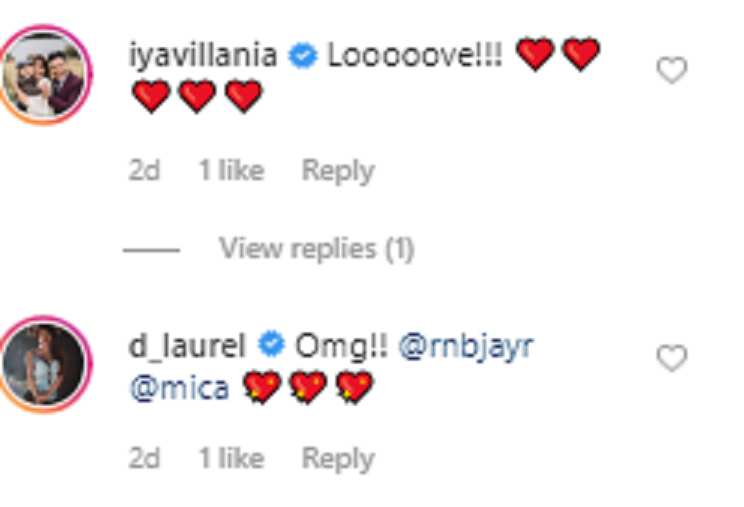Viewport: 744px width, 507px height.
Task: Like iyavillania's comment with the heart icon
Action: tap(672, 70)
